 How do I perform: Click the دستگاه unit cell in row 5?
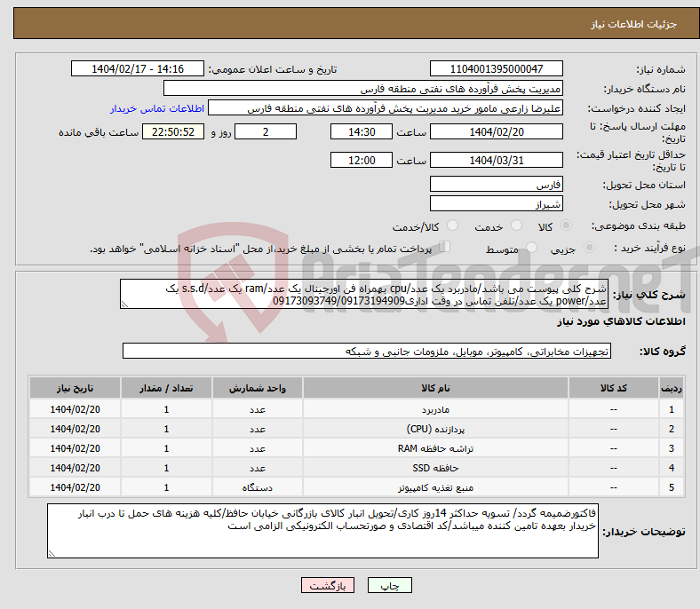coord(257,487)
